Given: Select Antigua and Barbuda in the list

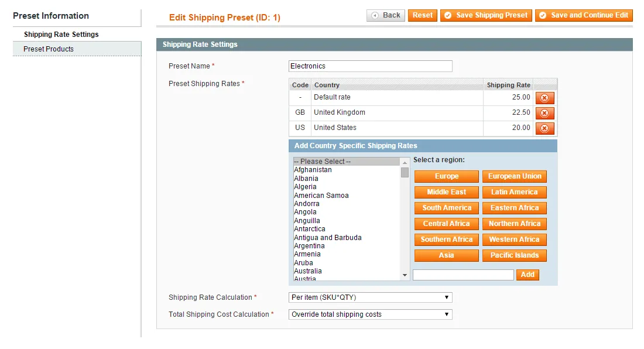Looking at the screenshot, I should (346, 237).
